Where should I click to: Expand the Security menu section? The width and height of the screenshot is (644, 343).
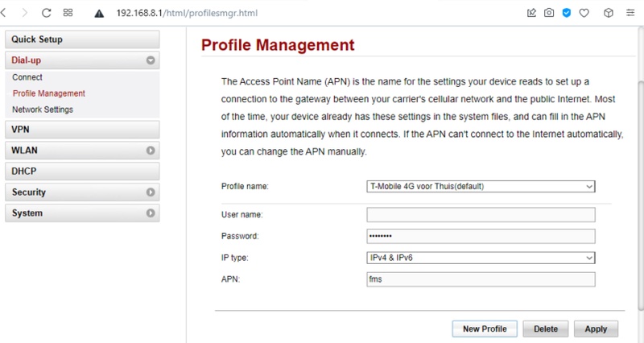coord(150,192)
